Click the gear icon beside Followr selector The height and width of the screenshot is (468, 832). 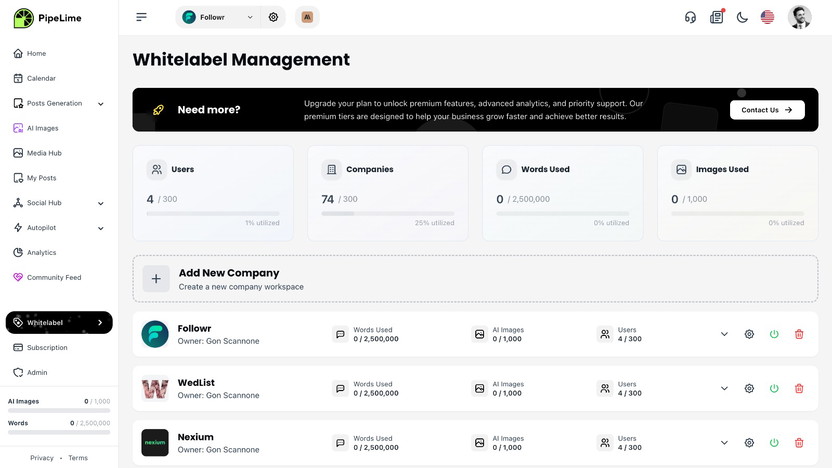click(x=273, y=17)
